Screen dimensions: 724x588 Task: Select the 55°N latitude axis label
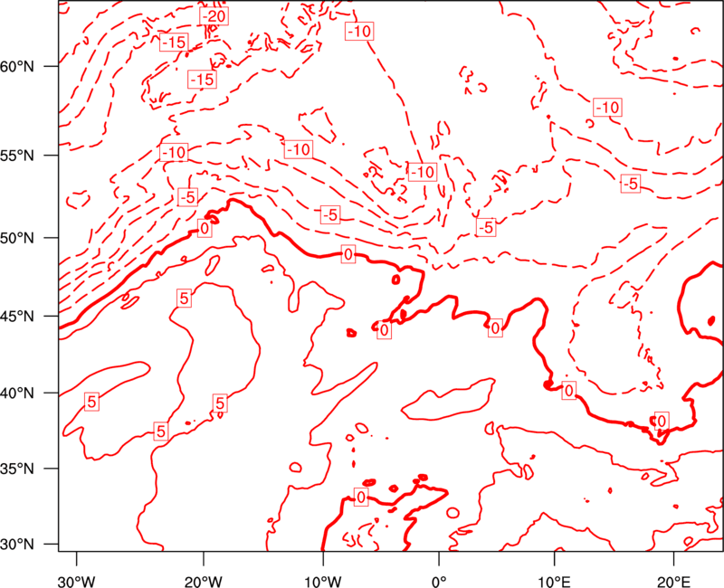[17, 155]
